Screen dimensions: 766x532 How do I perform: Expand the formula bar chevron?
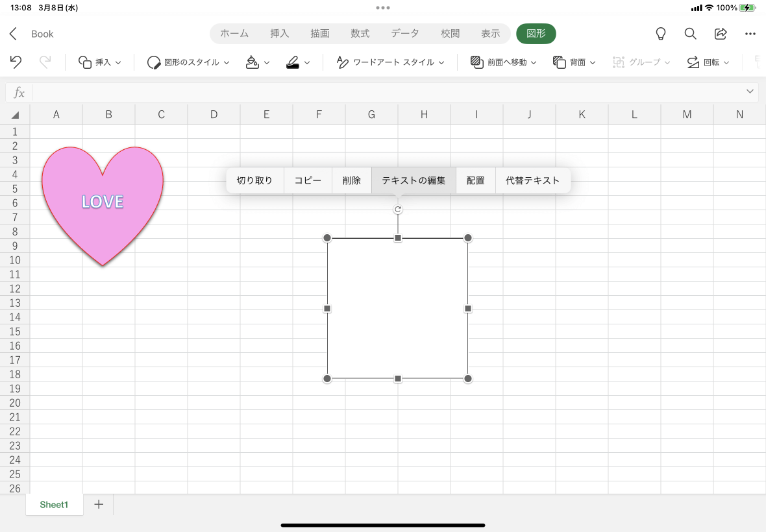750,91
